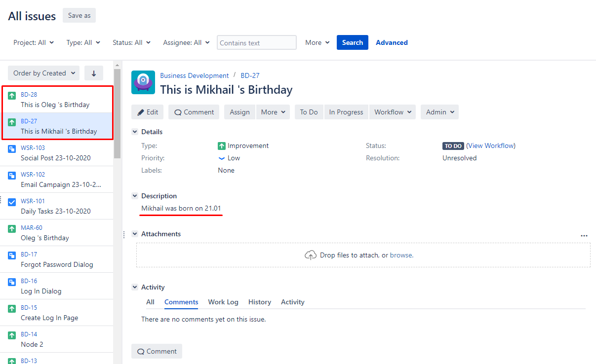This screenshot has width=596, height=364.
Task: Click the Business Development project avatar icon
Action: [143, 82]
